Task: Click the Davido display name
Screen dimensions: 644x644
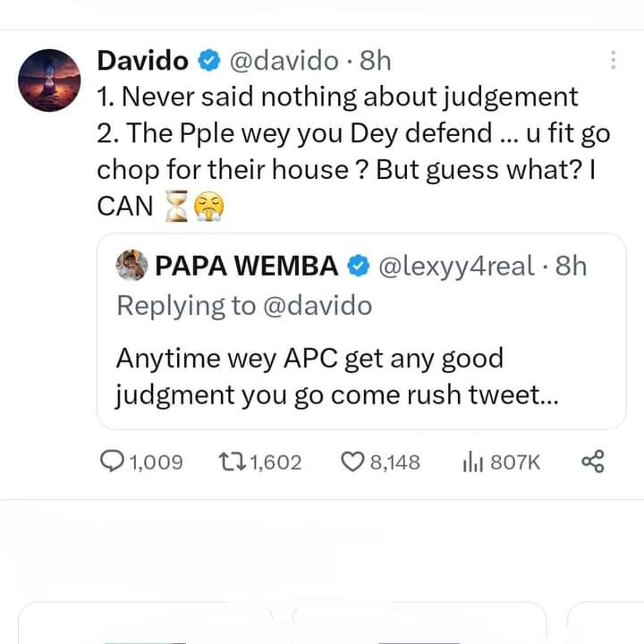Action: click(x=141, y=61)
